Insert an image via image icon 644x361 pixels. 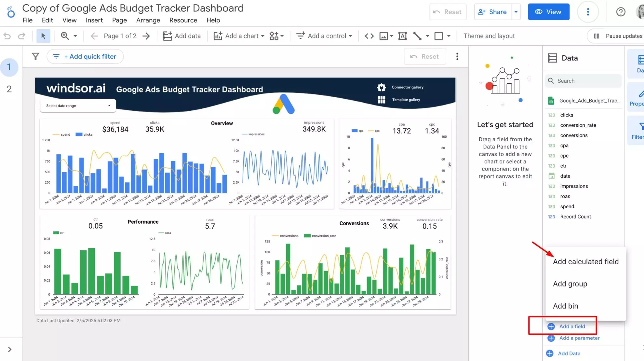pos(384,36)
